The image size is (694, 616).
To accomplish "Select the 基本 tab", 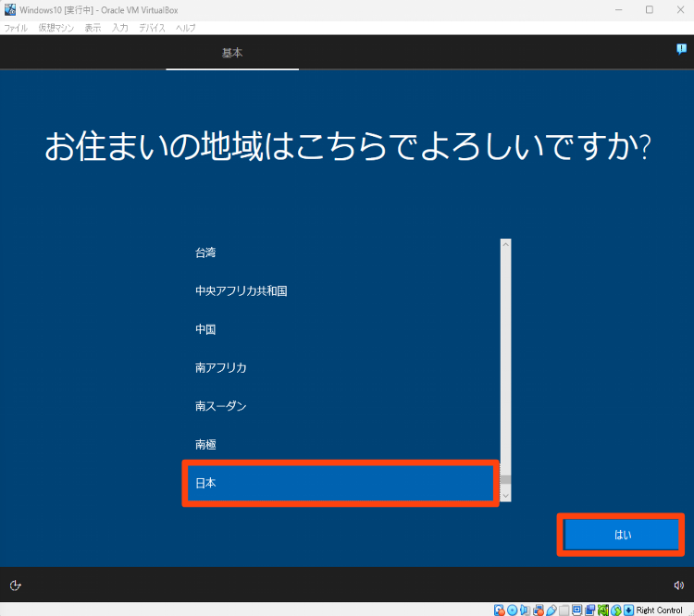I will [x=232, y=53].
